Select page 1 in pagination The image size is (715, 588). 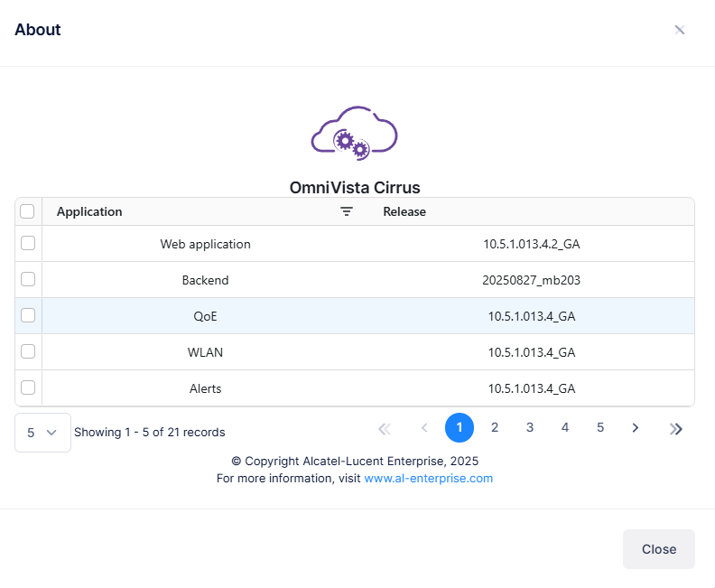(460, 427)
